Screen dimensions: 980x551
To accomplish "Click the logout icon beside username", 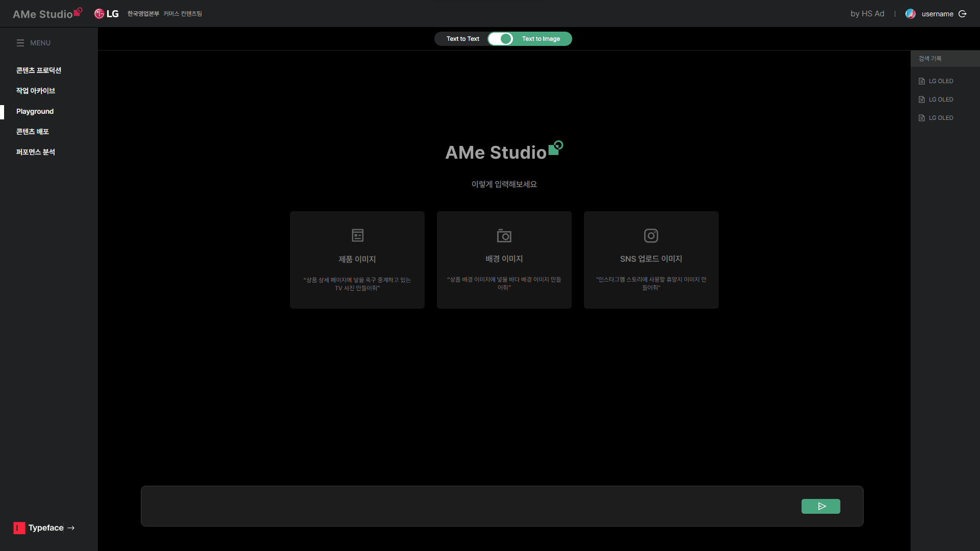I will click(963, 14).
